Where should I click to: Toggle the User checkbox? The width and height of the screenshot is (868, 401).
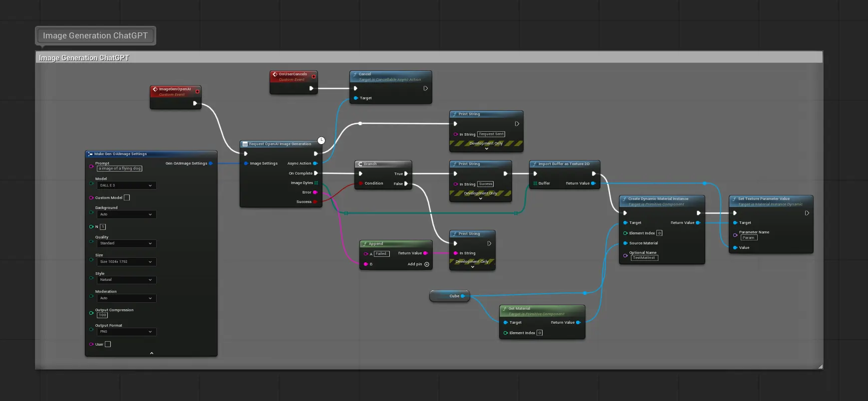(x=108, y=344)
